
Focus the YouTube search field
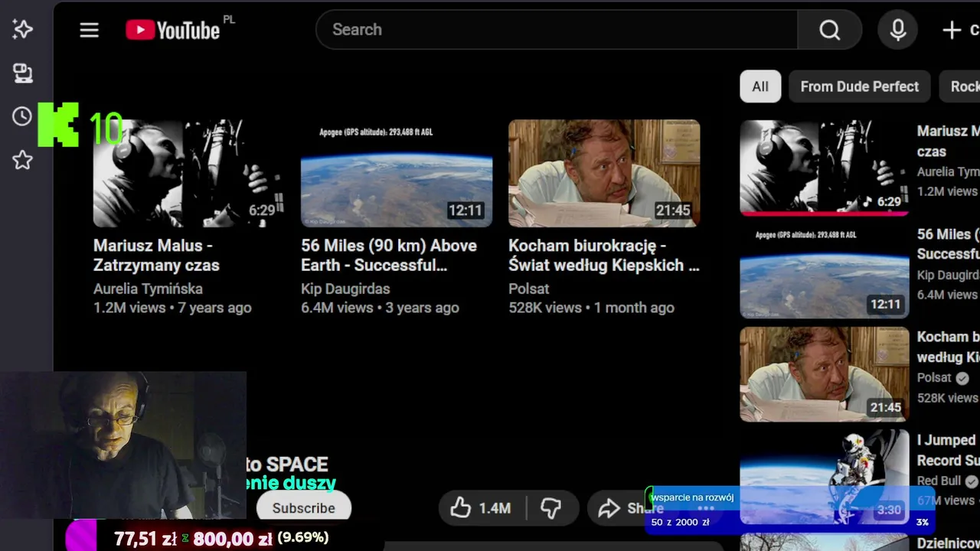(x=557, y=30)
